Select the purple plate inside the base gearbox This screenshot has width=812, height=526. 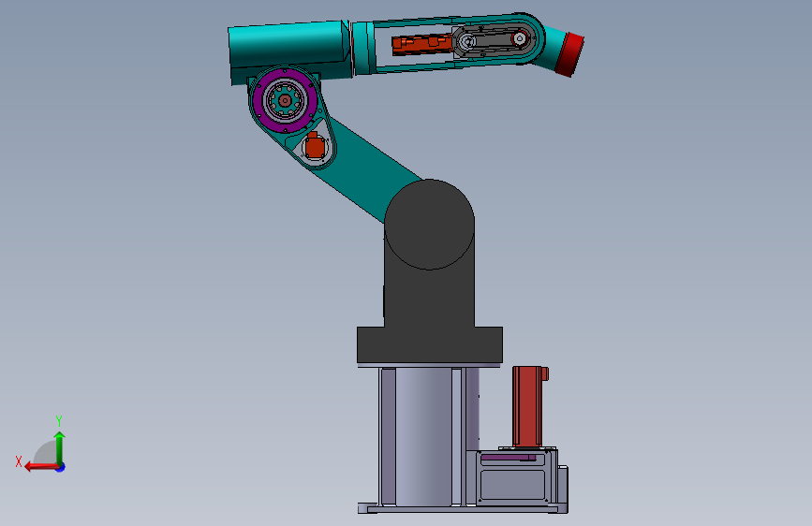(x=508, y=458)
